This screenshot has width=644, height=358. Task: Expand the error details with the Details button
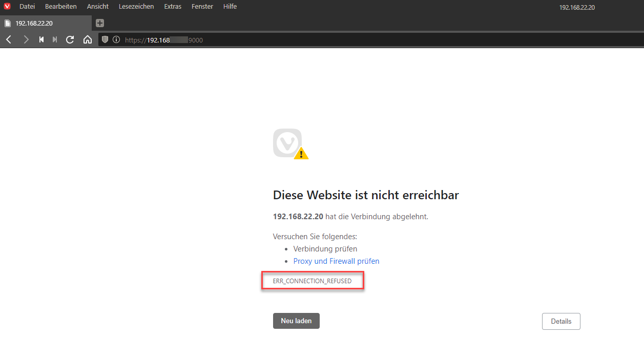(561, 321)
